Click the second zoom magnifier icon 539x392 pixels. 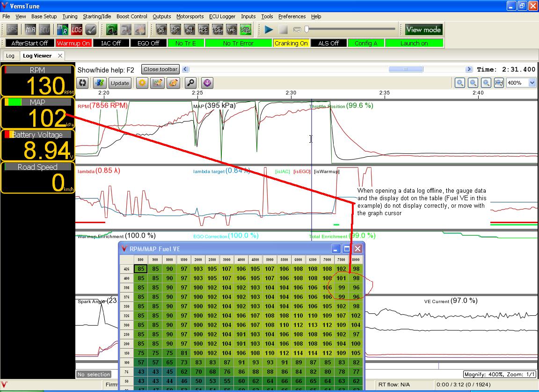tap(473, 83)
